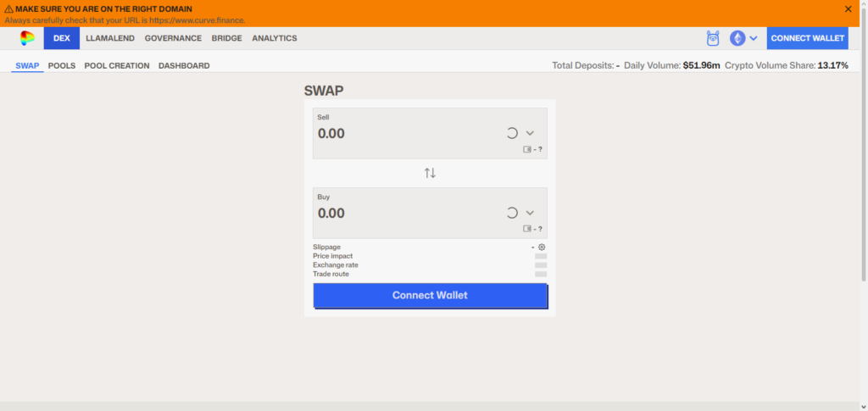The height and width of the screenshot is (411, 868).
Task: Open the Governance menu item
Action: pos(173,38)
